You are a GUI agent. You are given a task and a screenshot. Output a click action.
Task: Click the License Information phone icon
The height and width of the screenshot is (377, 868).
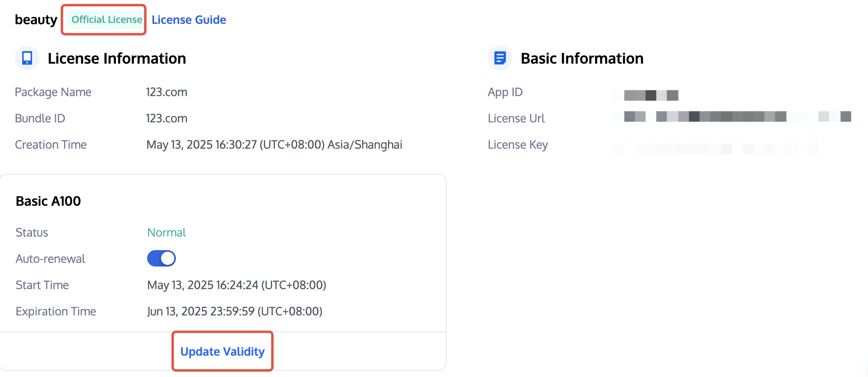(27, 58)
